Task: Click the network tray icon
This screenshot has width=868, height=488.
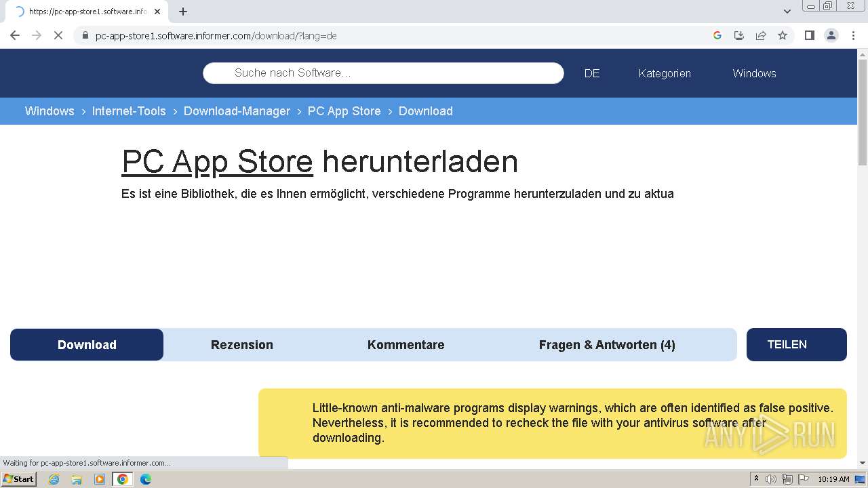Action: [x=787, y=479]
